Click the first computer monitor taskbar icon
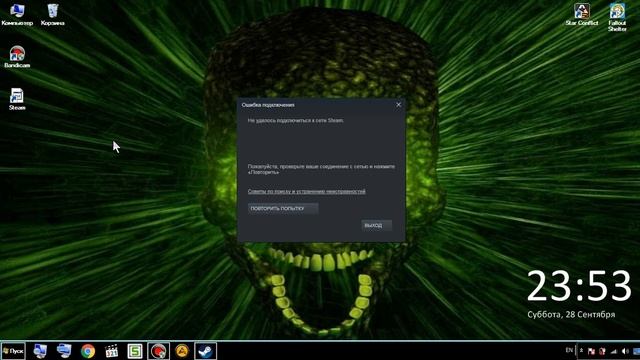 tap(40, 351)
